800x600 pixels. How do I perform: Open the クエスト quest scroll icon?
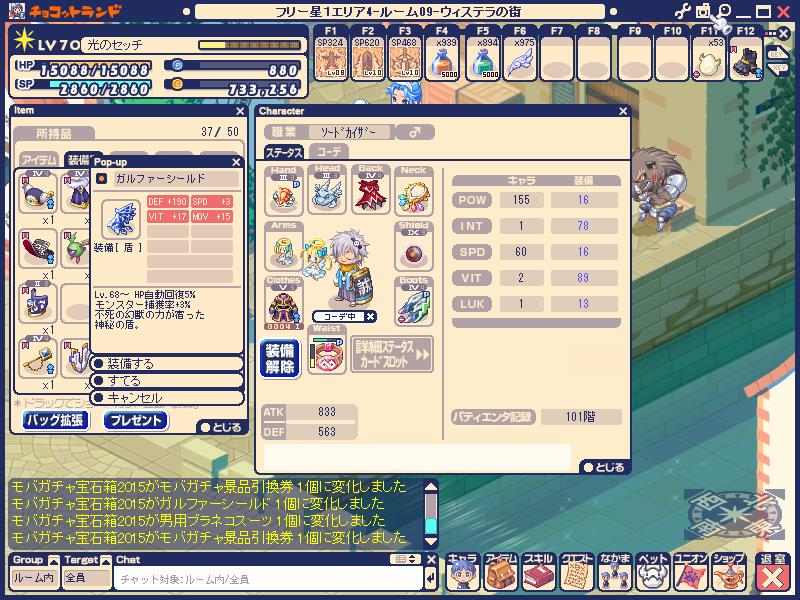click(x=576, y=572)
